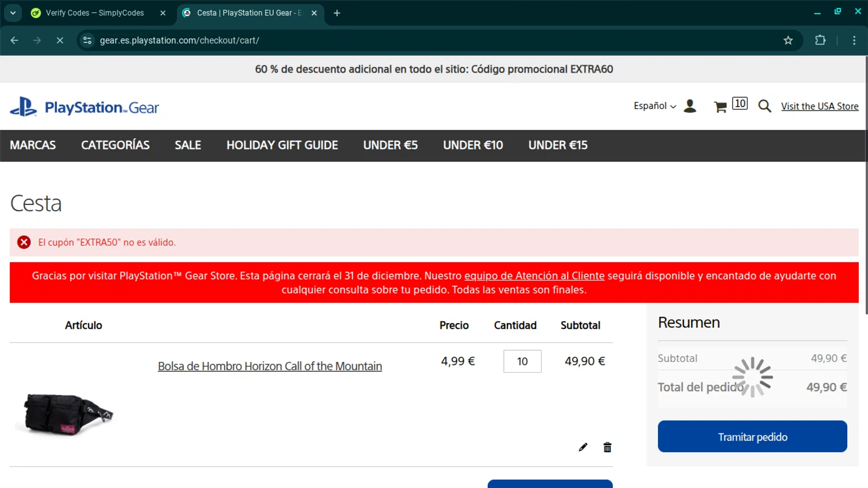Click the row subtotal 49,90 € in cart table
Screen dimensions: 868x488
[585, 361]
